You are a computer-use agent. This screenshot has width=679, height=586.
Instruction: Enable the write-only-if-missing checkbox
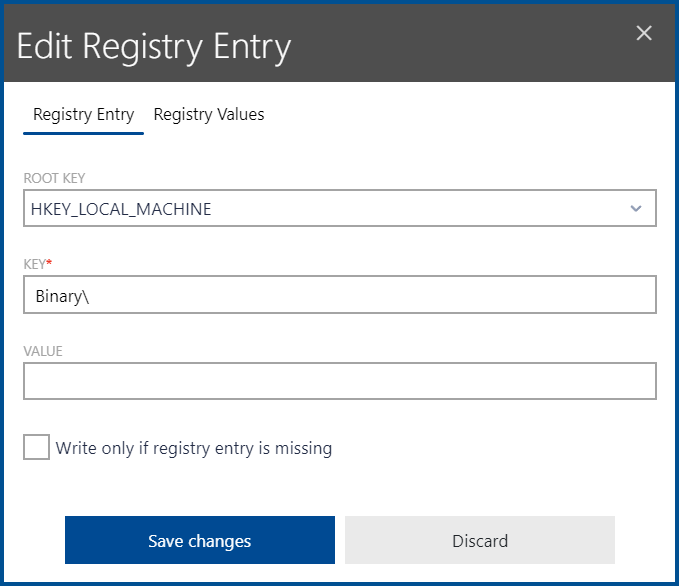[36, 447]
